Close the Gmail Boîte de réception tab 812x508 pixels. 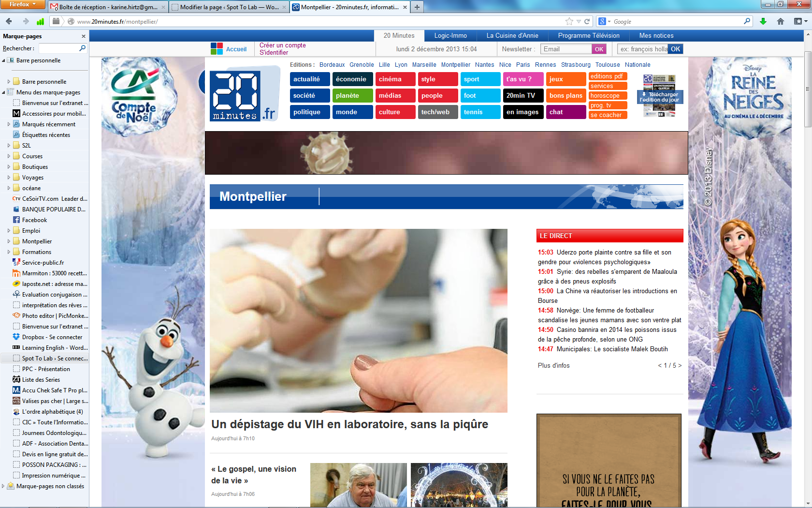tap(163, 7)
